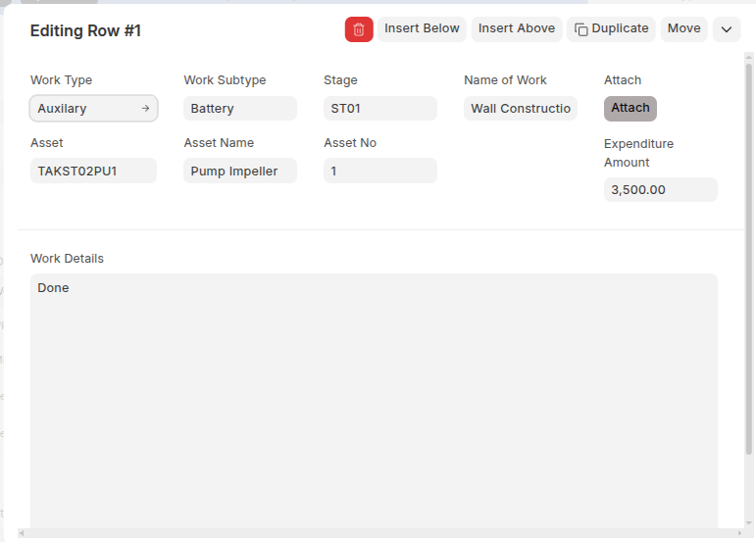
Task: Click the Asset Name field Pump Impeller
Action: (239, 172)
